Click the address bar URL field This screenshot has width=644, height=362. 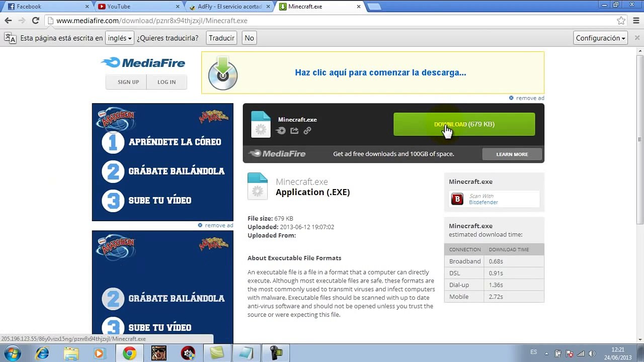point(332,21)
